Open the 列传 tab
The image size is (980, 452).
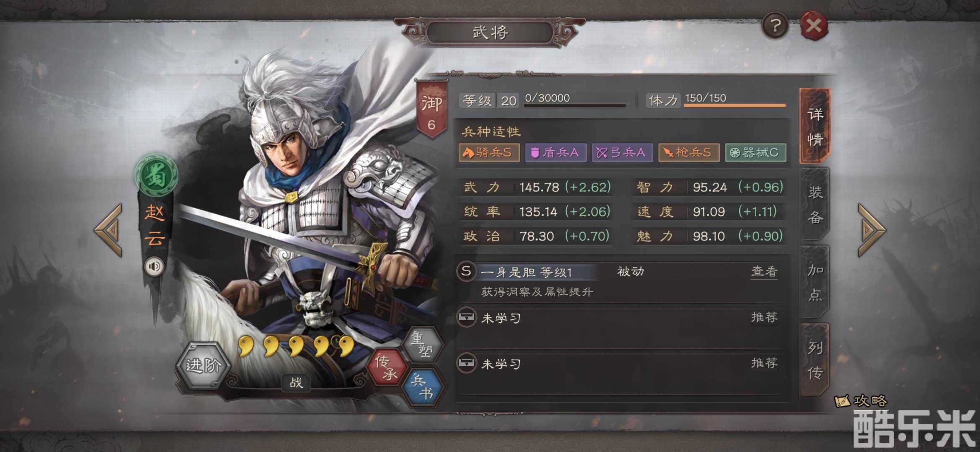(815, 360)
